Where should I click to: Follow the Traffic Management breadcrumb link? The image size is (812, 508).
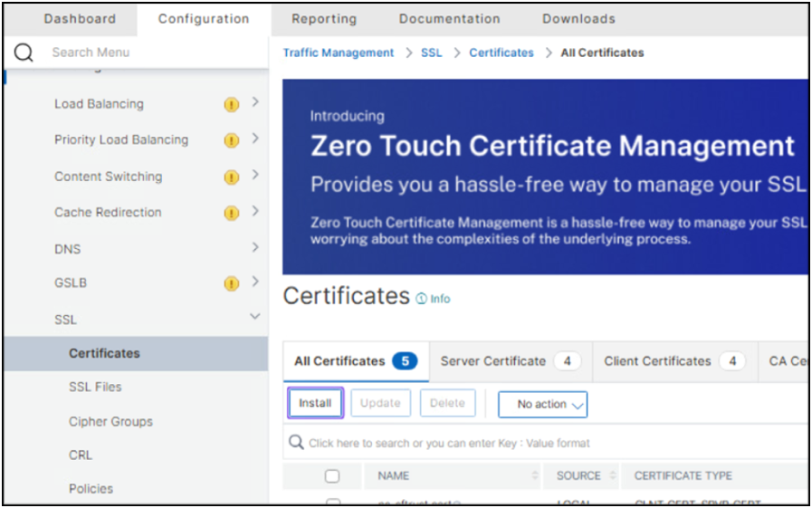[x=338, y=53]
